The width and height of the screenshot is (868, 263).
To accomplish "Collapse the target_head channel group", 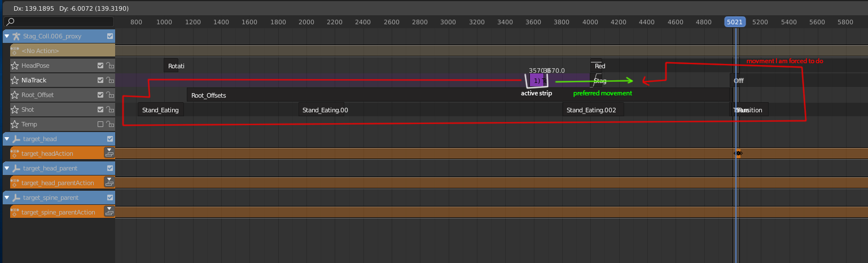I will 7,139.
